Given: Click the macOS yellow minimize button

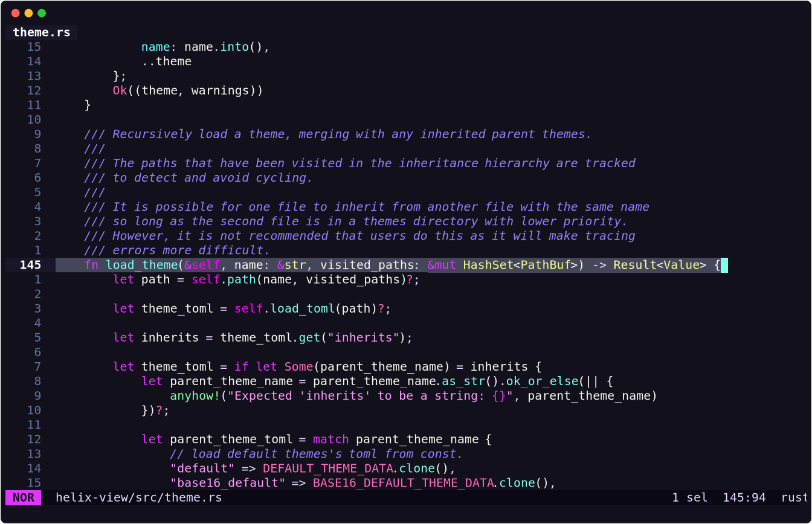Looking at the screenshot, I should pyautogui.click(x=28, y=13).
